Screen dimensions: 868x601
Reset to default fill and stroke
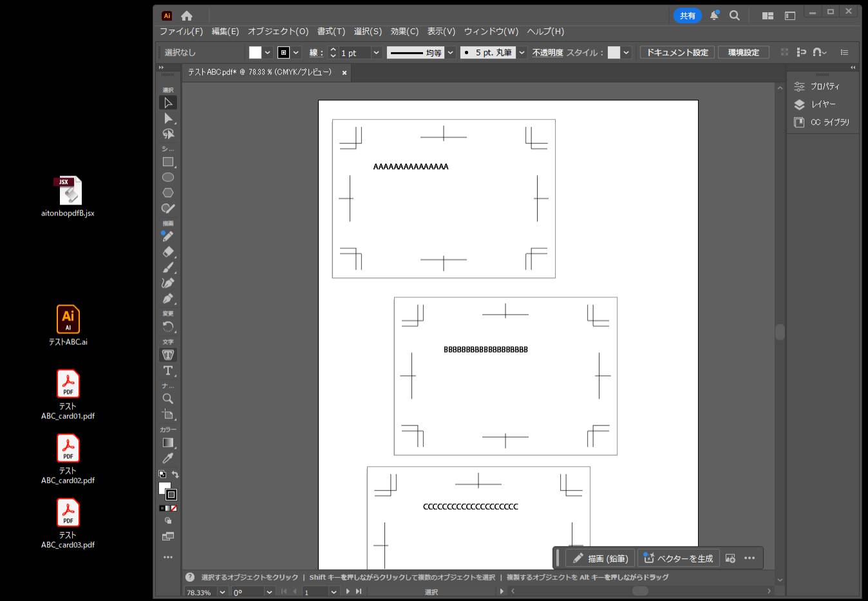click(162, 474)
